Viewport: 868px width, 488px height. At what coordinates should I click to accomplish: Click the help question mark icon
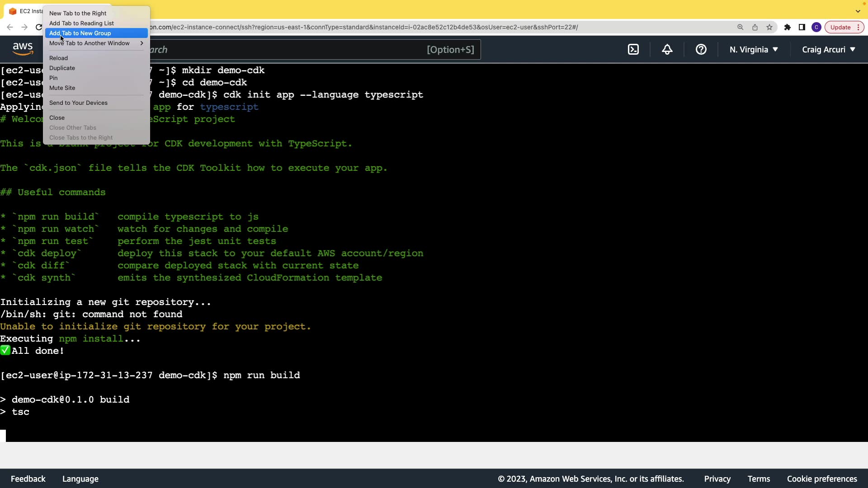point(701,50)
